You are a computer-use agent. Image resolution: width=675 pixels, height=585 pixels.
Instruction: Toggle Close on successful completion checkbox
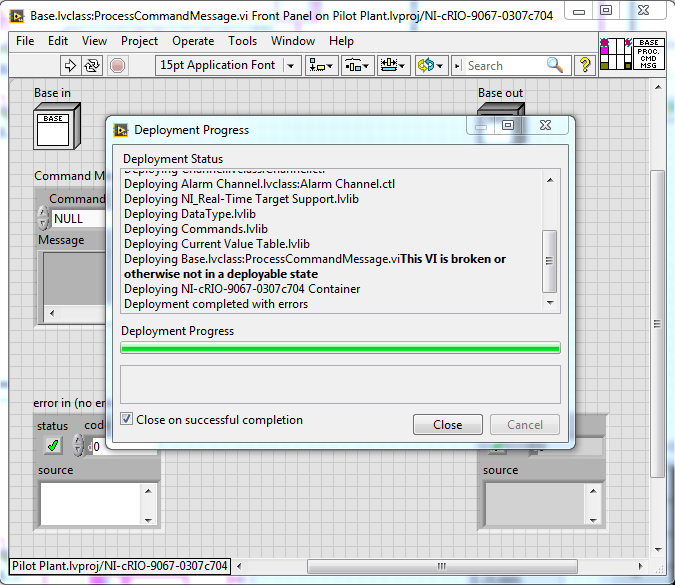point(126,419)
